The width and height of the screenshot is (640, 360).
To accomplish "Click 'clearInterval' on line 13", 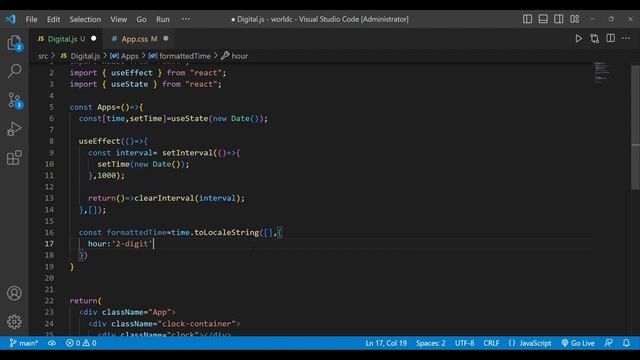I will coord(164,198).
